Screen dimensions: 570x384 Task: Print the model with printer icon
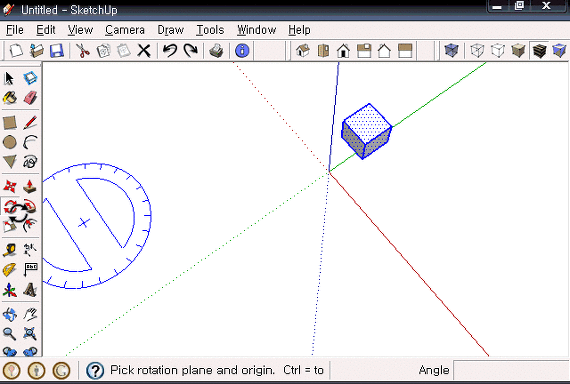coord(216,51)
